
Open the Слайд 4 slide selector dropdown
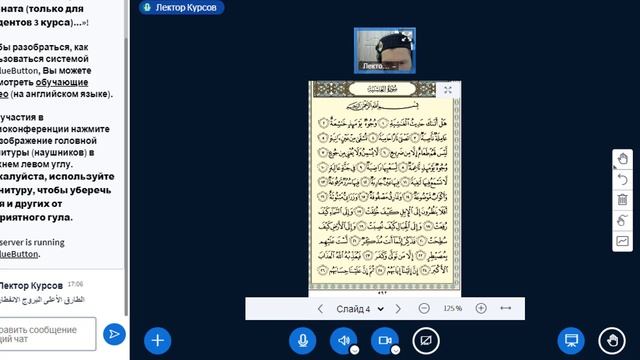pos(360,309)
